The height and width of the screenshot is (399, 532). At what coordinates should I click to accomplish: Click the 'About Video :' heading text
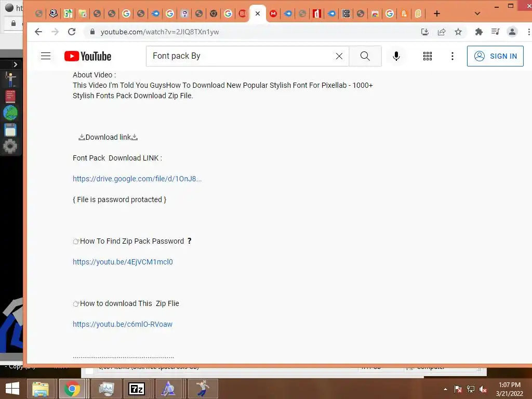(x=95, y=75)
